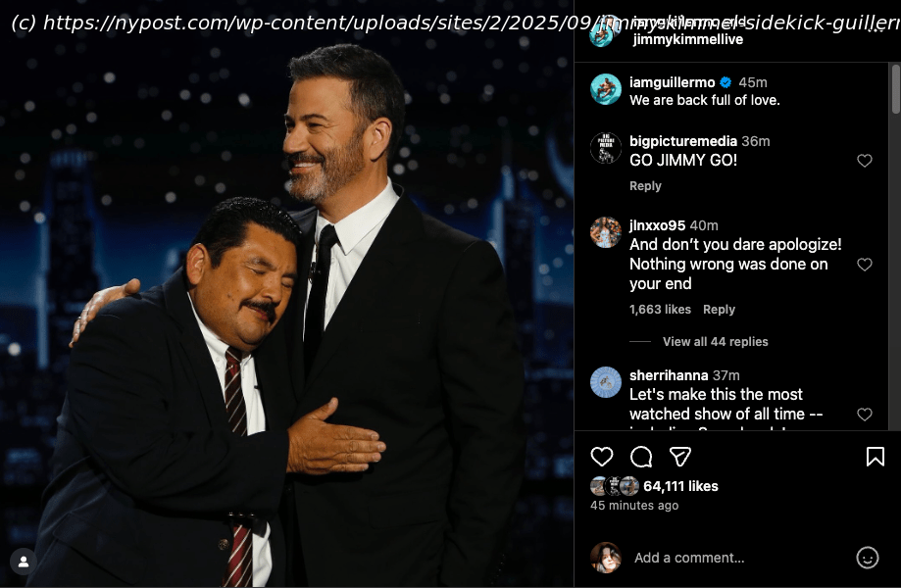The image size is (901, 588).
Task: Open the iamguillermo profile link
Action: tap(672, 82)
